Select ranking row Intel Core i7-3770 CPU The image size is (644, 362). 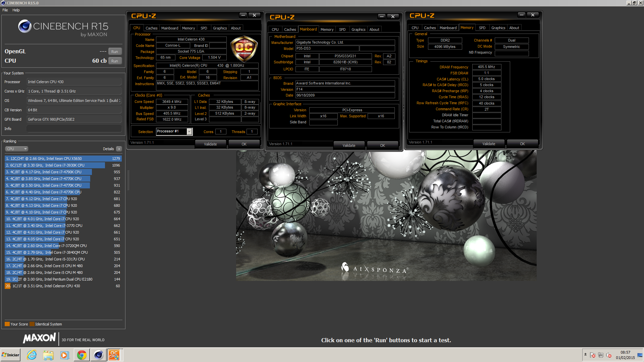63,226
